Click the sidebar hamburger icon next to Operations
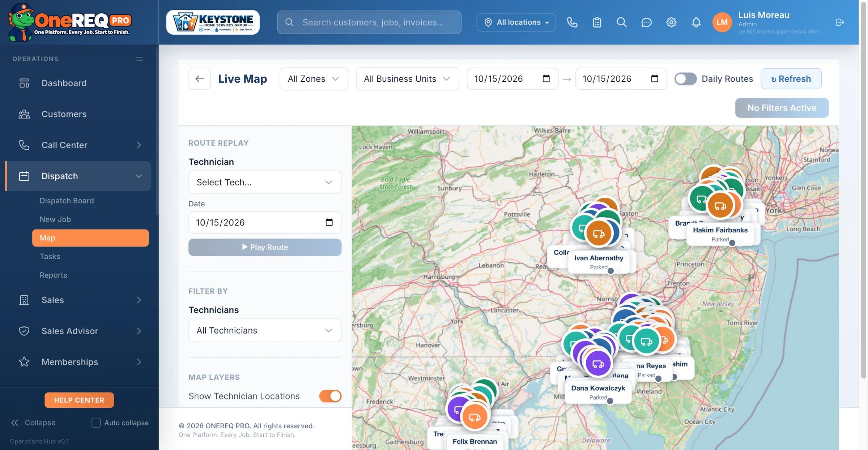This screenshot has height=450, width=868. [140, 59]
